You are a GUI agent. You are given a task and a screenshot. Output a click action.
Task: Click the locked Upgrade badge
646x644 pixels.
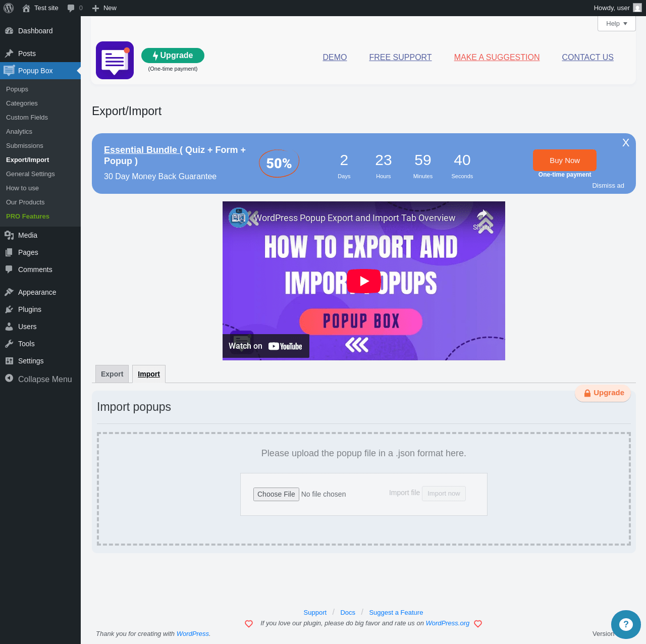coord(603,393)
